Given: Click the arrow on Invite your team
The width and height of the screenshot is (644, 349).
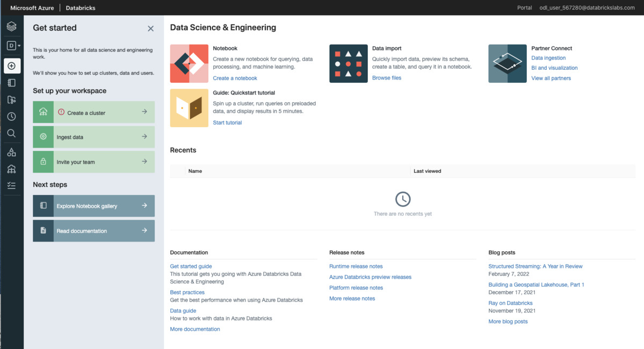Looking at the screenshot, I should tap(144, 162).
